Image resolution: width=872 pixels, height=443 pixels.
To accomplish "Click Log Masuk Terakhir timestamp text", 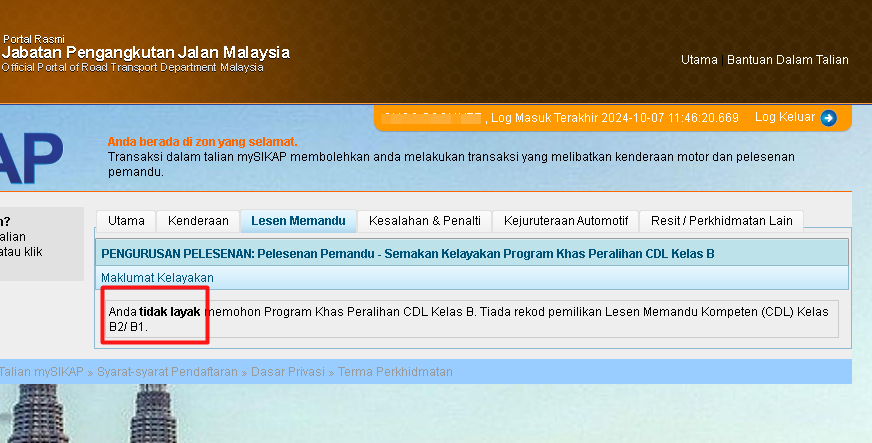I will coord(615,118).
